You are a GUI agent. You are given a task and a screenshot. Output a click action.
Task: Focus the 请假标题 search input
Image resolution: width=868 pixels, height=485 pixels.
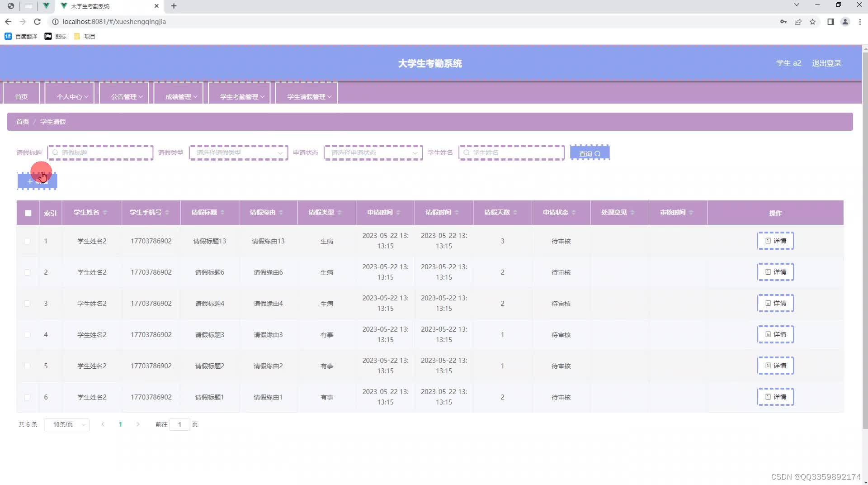click(100, 152)
